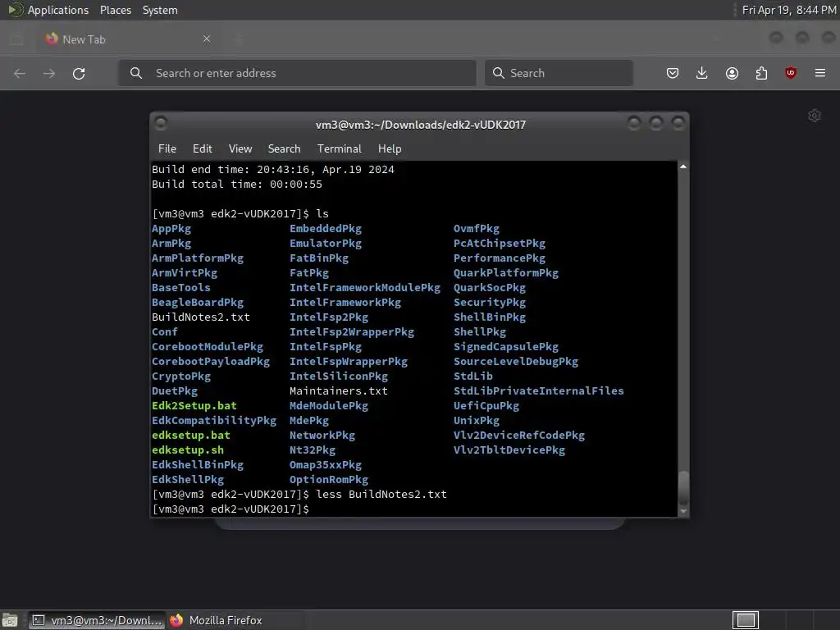Viewport: 840px width, 630px height.
Task: Switch to terminal task in bottom taskbar
Action: pyautogui.click(x=97, y=620)
